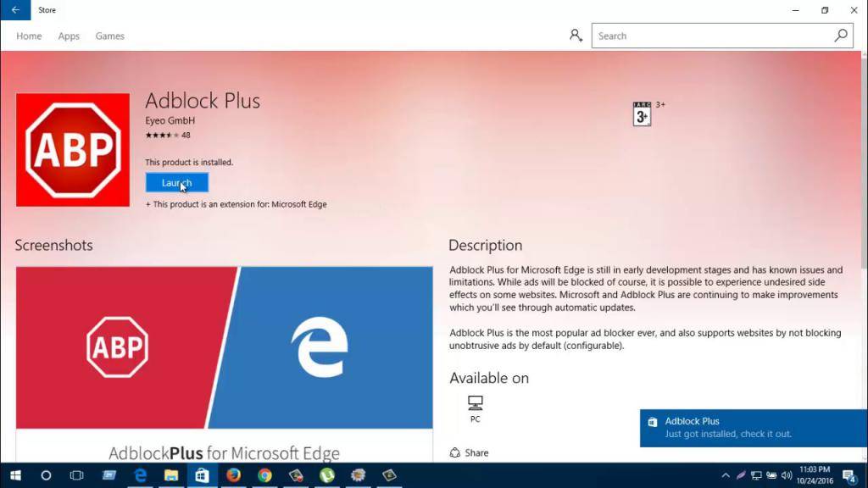The image size is (868, 488).
Task: Open the uTorrent taskbar icon
Action: click(327, 475)
